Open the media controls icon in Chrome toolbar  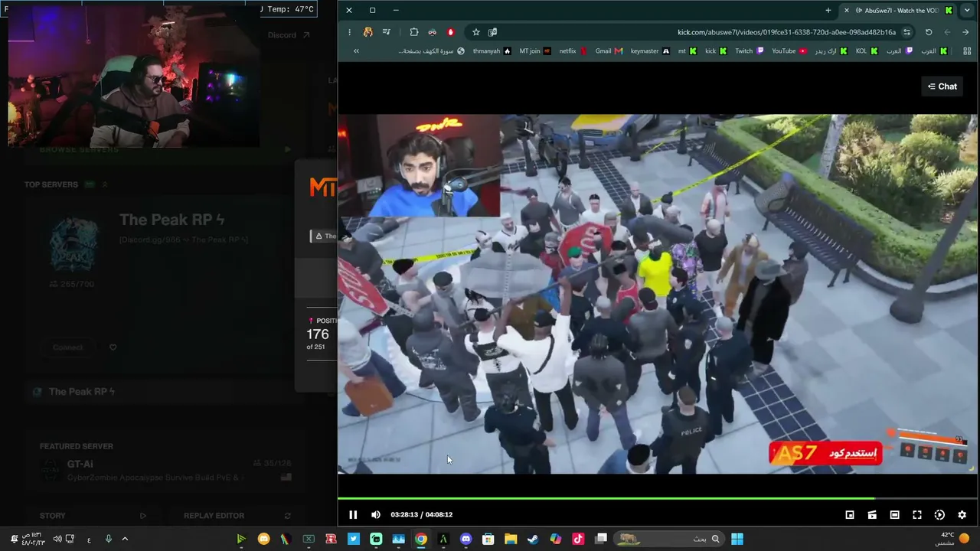click(387, 32)
